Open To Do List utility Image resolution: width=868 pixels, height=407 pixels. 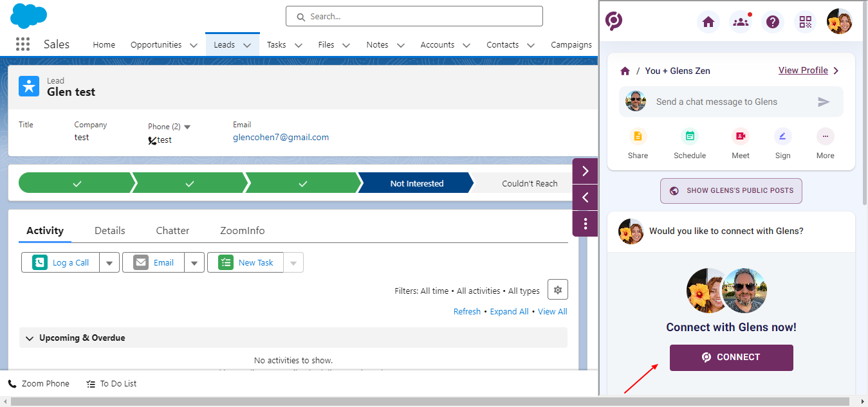[x=111, y=384]
